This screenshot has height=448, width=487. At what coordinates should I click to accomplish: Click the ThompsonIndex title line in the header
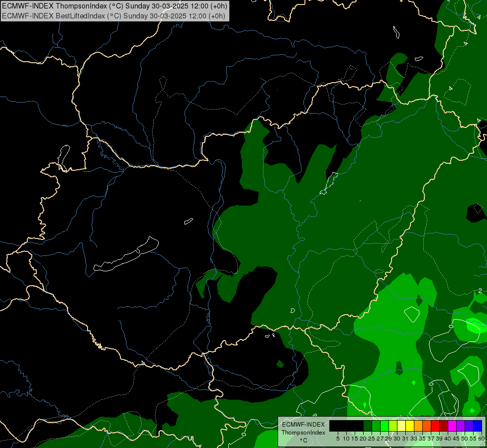114,6
